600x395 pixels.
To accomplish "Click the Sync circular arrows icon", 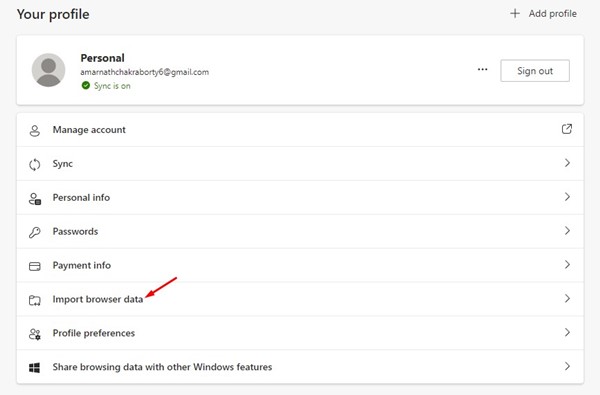I will (34, 165).
